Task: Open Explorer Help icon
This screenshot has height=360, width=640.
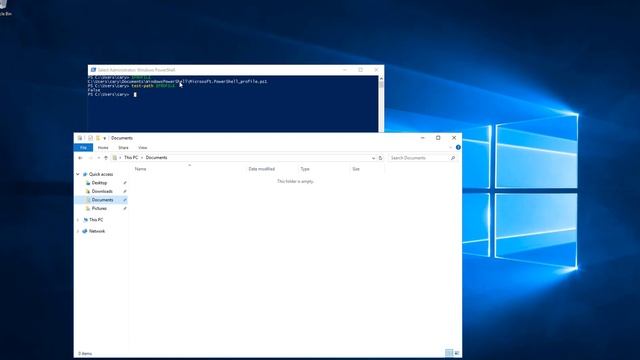Action: (458, 147)
